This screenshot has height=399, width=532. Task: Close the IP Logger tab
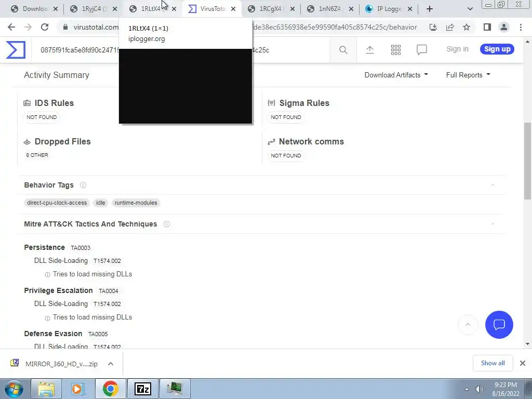[x=410, y=9]
